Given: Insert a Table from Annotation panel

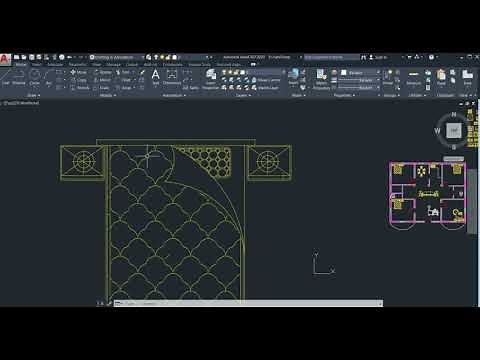Looking at the screenshot, I should (191, 88).
